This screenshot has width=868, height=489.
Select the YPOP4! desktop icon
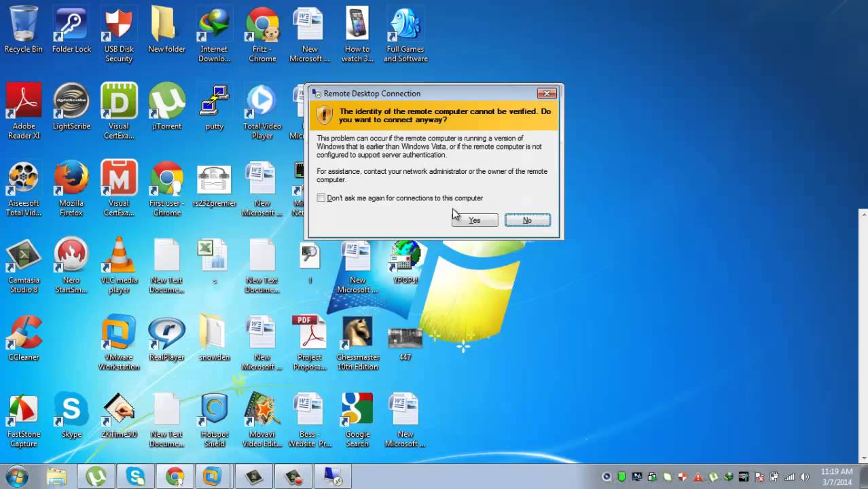point(405,261)
